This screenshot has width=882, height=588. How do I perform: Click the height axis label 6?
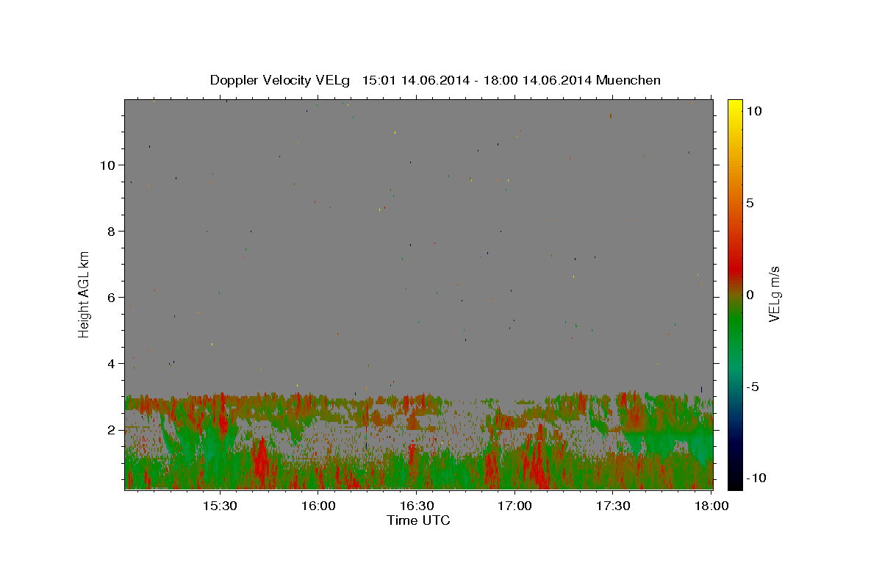(111, 298)
